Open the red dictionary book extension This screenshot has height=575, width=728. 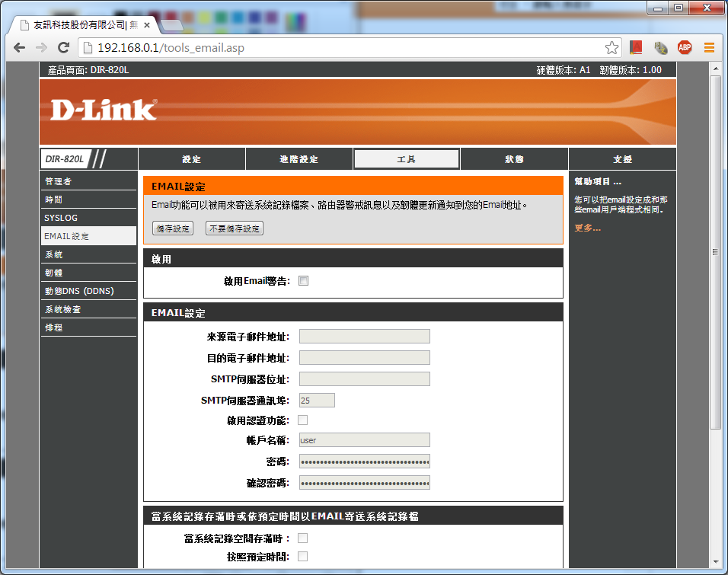pos(637,47)
